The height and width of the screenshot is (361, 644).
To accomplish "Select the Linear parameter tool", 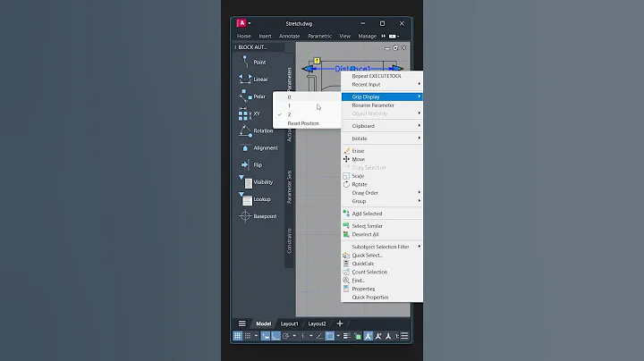I will (x=253, y=80).
